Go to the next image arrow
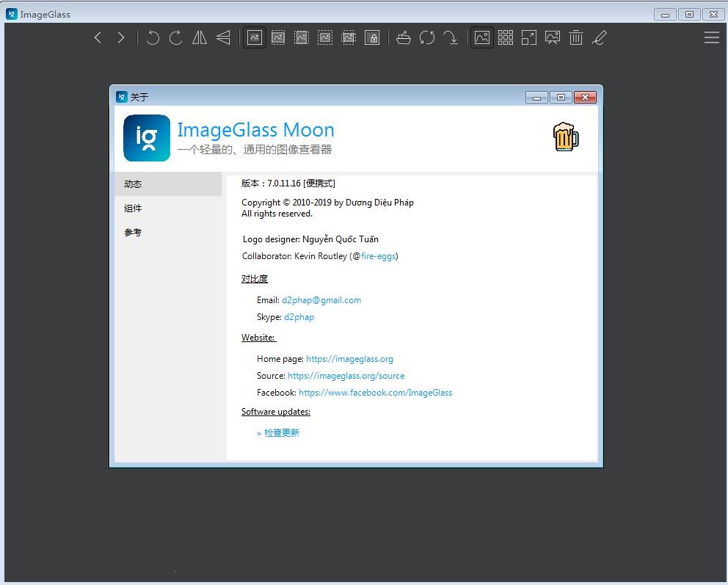728x585 pixels. pyautogui.click(x=121, y=37)
